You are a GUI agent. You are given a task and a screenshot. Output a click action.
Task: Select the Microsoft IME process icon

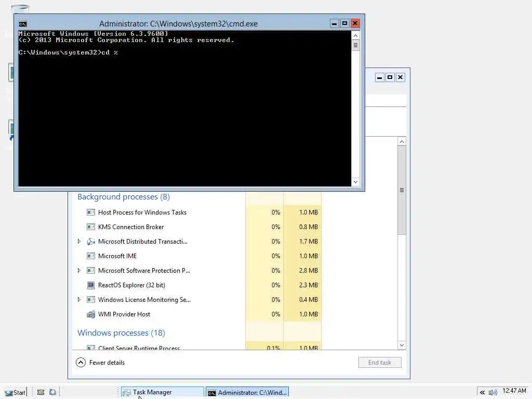[x=90, y=256]
